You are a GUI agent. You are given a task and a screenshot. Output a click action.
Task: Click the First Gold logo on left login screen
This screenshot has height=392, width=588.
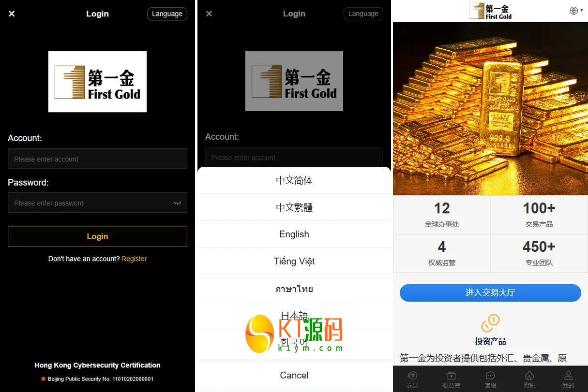click(97, 82)
